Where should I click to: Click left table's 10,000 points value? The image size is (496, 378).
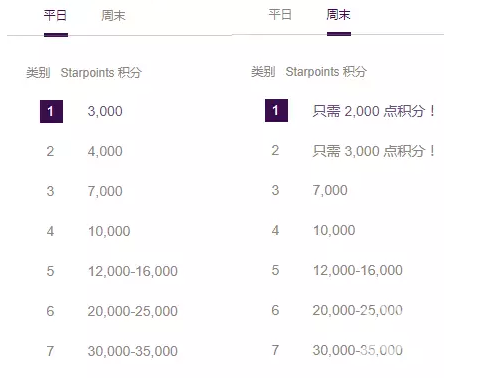(x=109, y=231)
